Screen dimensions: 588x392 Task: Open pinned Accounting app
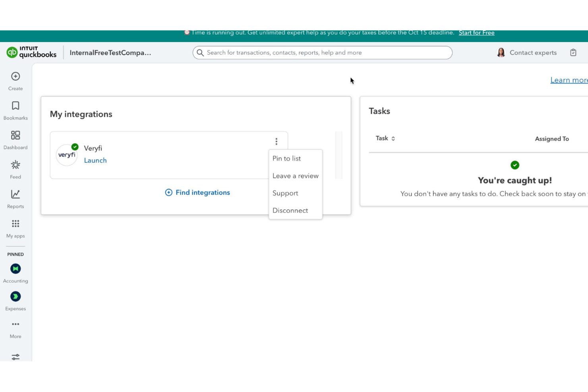click(x=15, y=273)
